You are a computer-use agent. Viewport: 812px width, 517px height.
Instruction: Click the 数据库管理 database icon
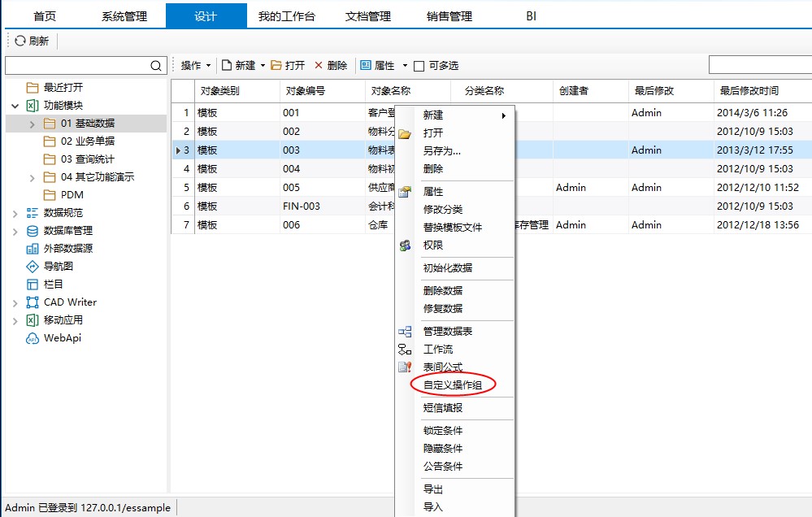coord(33,231)
